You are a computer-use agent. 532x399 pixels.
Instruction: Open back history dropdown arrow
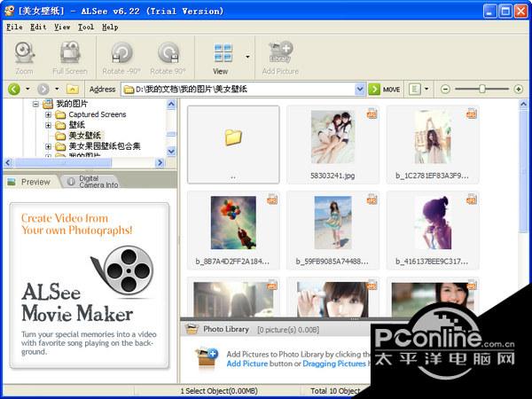coord(27,89)
